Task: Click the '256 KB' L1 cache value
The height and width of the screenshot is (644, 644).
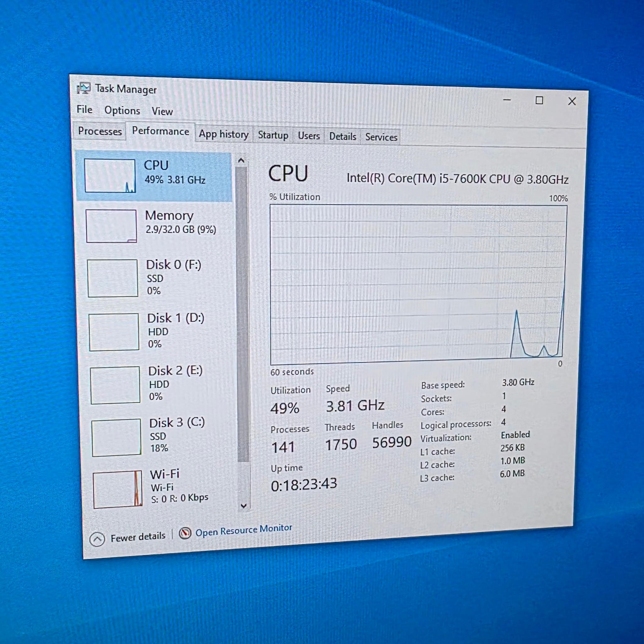Action: tap(513, 448)
